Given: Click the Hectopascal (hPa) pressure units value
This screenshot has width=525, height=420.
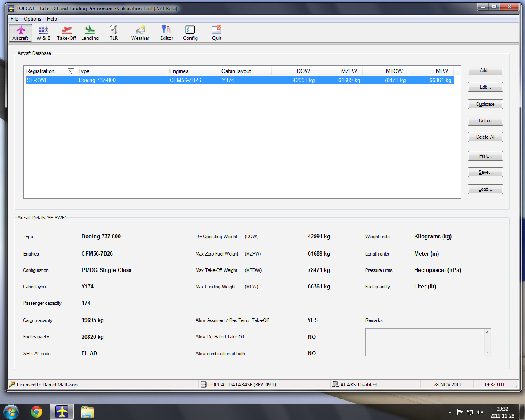Looking at the screenshot, I should (438, 270).
